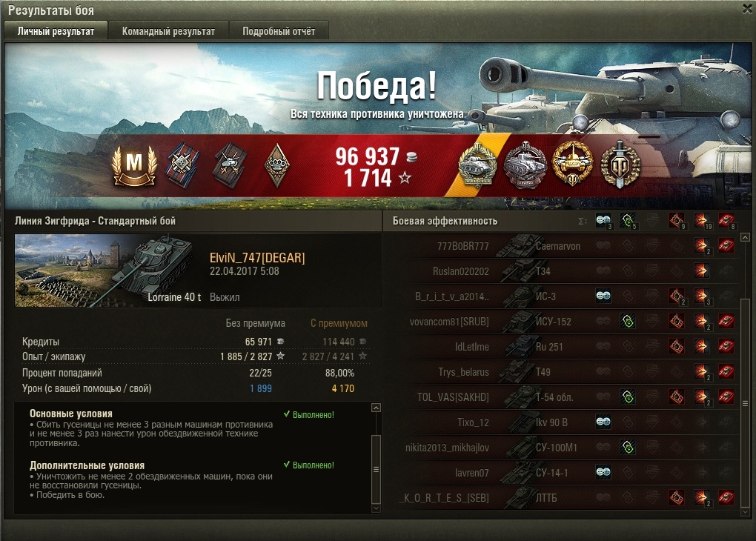
Task: Click the damage dealt summary icon showing 19
Action: [702, 221]
